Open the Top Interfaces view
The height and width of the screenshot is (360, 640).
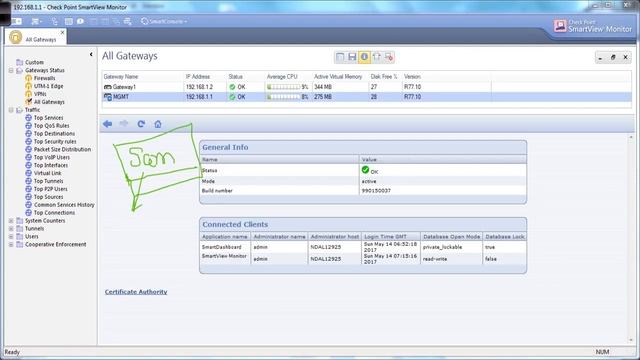pyautogui.click(x=51, y=165)
